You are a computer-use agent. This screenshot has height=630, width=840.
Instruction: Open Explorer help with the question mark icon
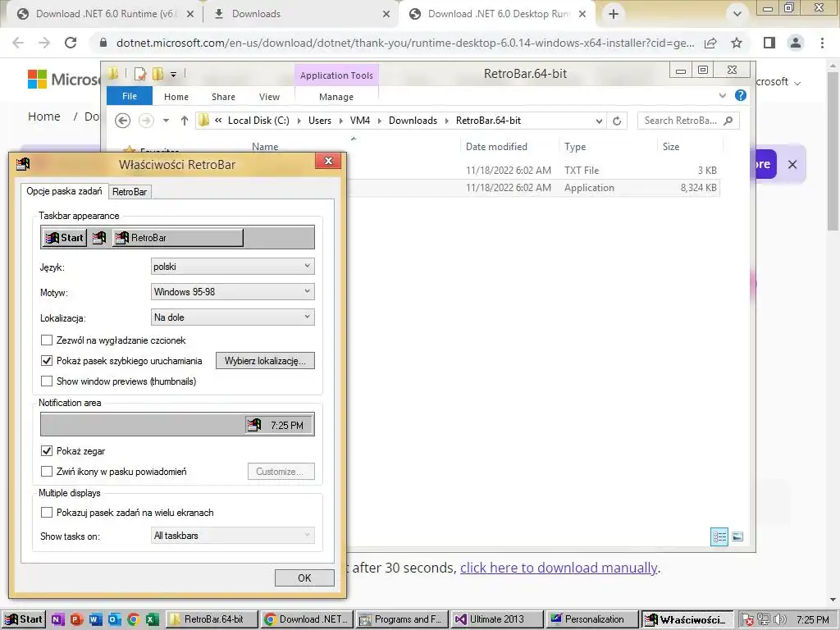coord(741,95)
